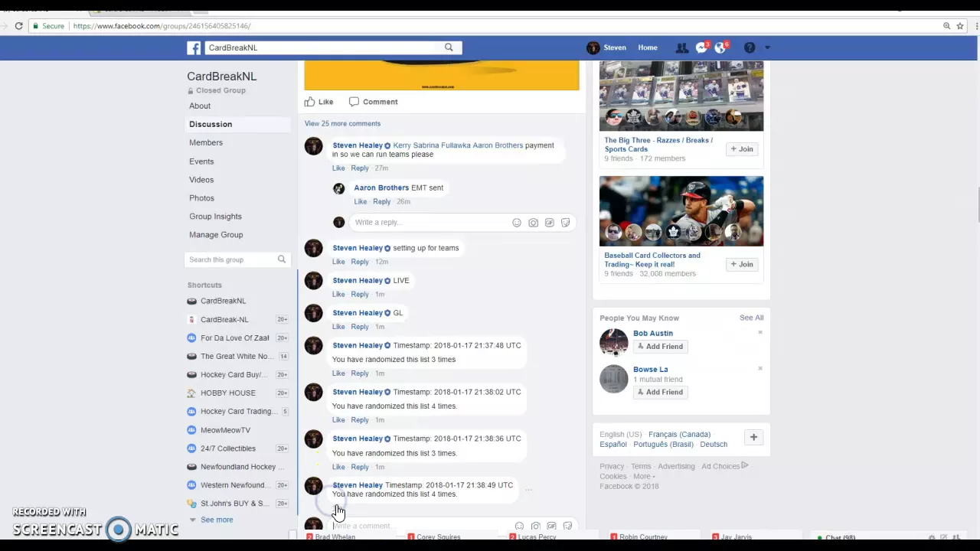Post a sticker in the reply box
The image size is (980, 551).
pyautogui.click(x=565, y=223)
